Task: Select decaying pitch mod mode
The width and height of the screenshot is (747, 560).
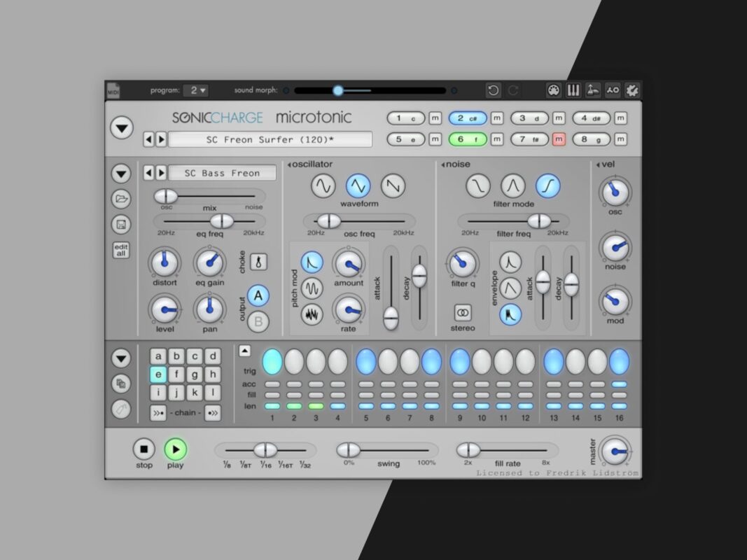Action: (312, 262)
